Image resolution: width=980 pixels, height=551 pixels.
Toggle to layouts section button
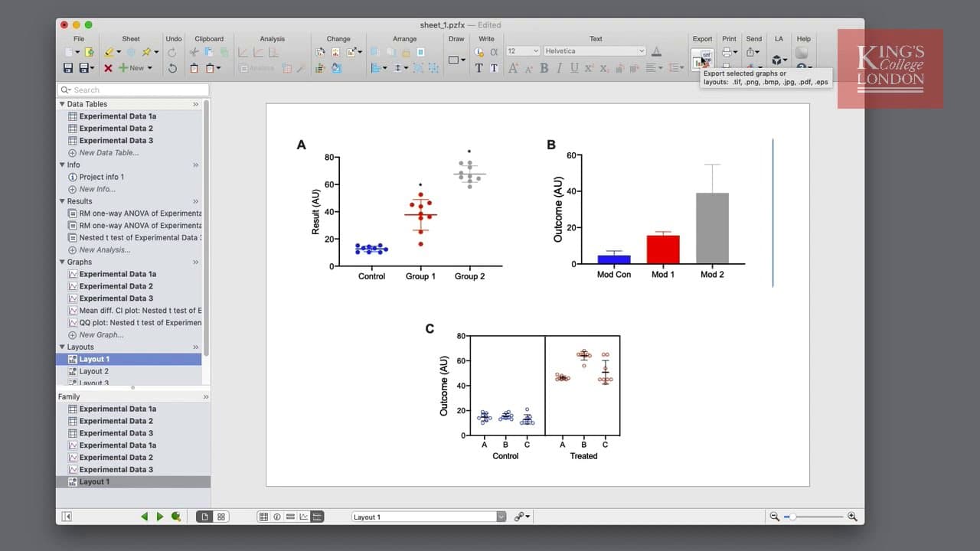(317, 517)
